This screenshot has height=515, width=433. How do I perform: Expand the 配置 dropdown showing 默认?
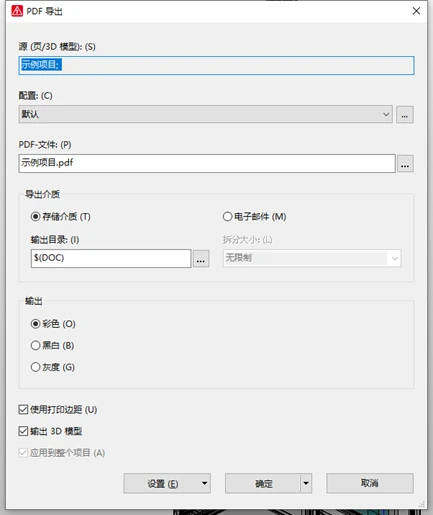205,114
